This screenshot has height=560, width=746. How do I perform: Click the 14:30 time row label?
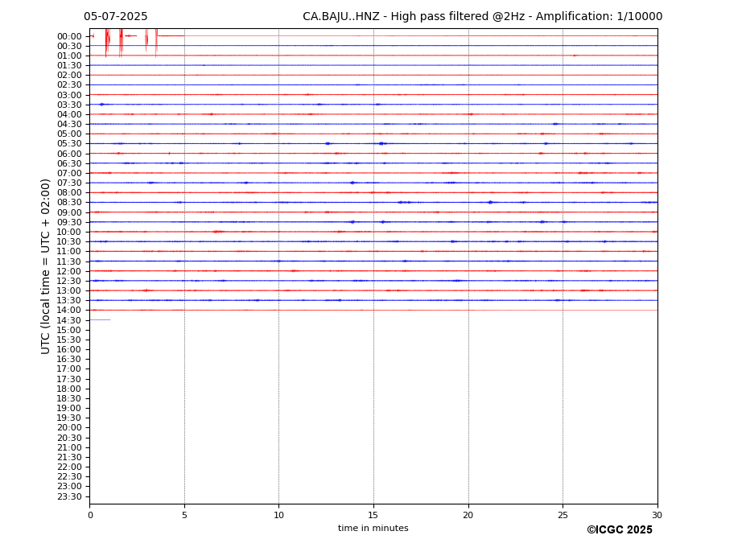[69, 321]
